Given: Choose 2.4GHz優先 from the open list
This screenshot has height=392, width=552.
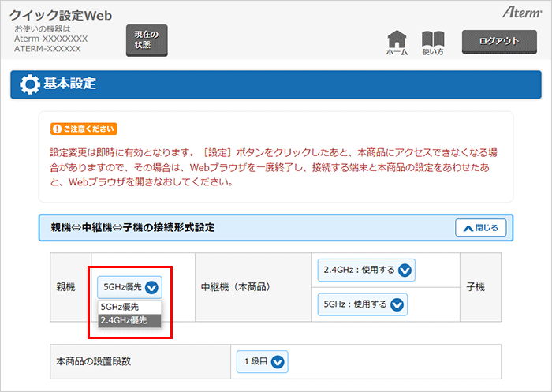Looking at the screenshot, I should point(129,320).
